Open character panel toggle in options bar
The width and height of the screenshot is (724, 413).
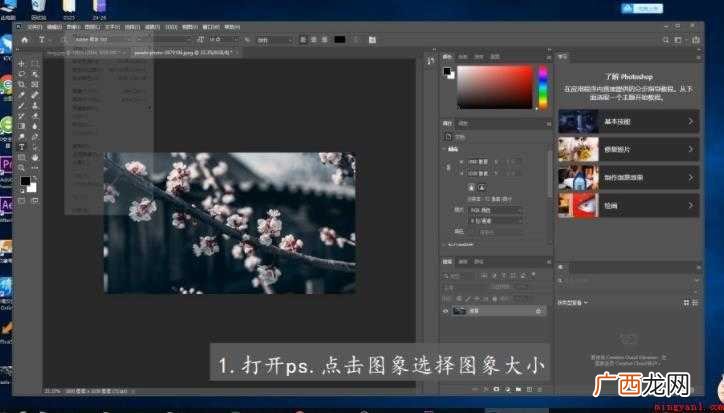pos(372,40)
